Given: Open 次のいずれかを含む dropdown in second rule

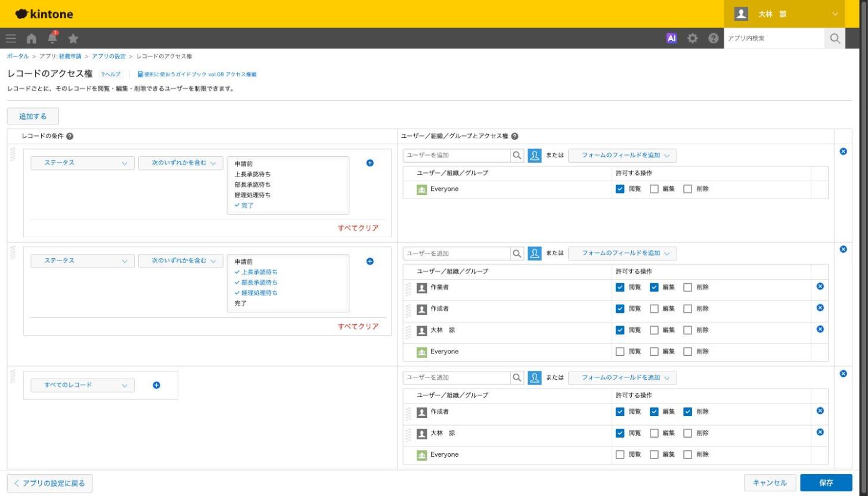Looking at the screenshot, I should tap(181, 261).
